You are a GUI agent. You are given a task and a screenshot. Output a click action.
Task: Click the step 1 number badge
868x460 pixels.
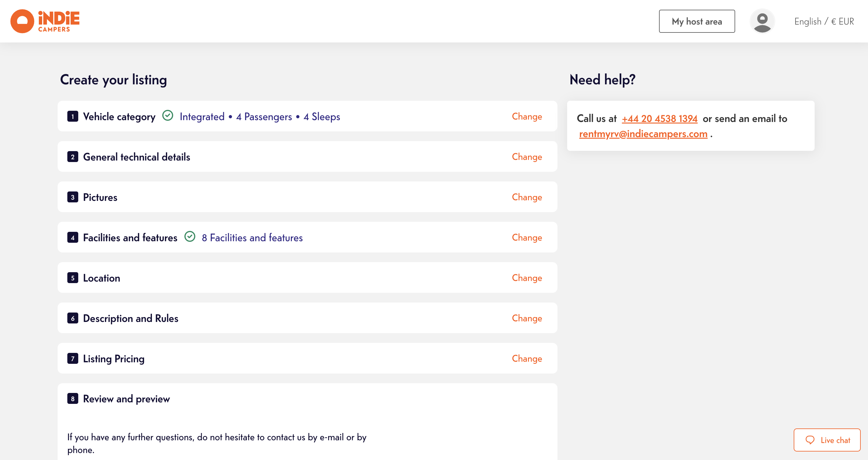(73, 116)
